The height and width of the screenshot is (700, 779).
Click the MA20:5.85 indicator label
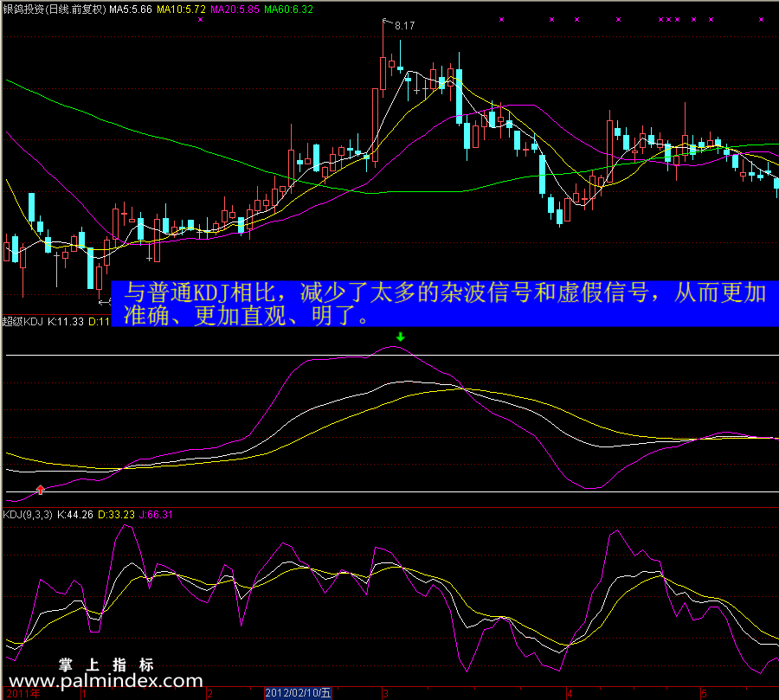click(x=235, y=9)
